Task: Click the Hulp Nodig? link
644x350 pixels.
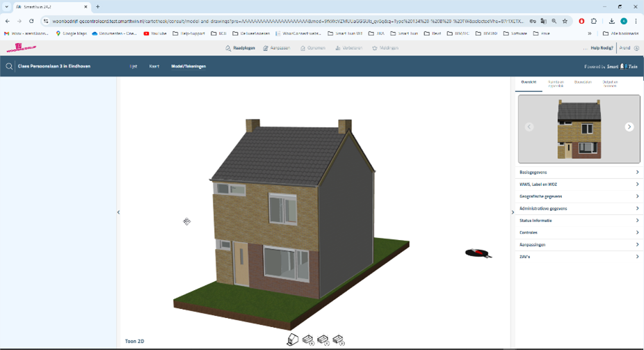Action: 602,48
